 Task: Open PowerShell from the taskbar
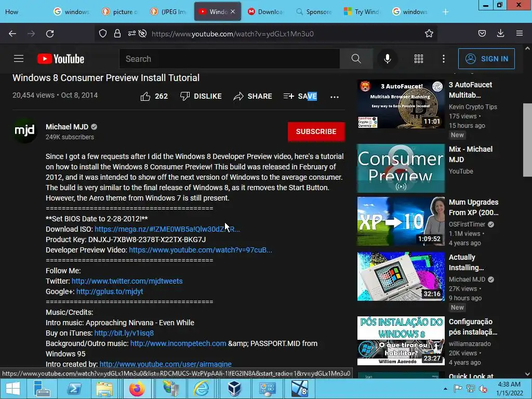74,389
